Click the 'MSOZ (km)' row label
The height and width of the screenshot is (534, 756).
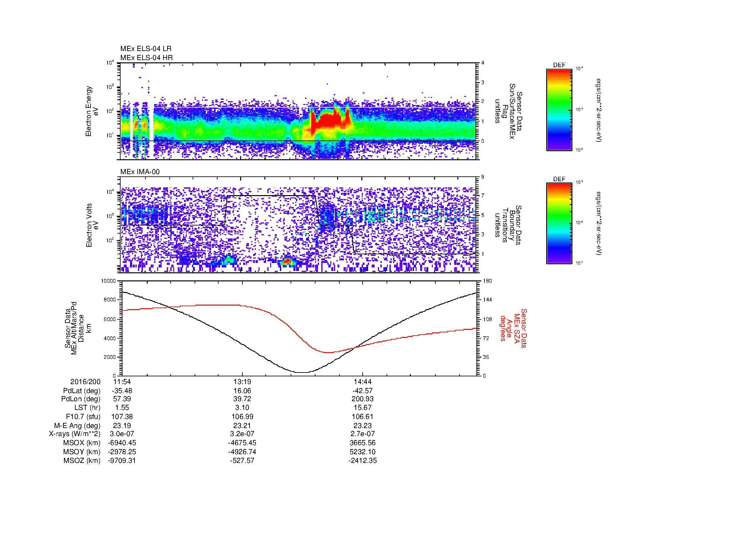[82, 461]
